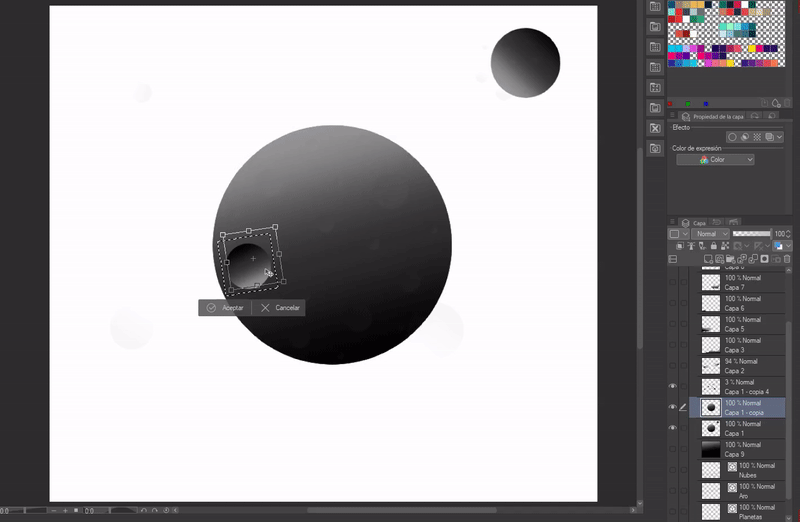Click transfer to lower layer icon
Viewport: 800px width, 522px height.
point(742,259)
